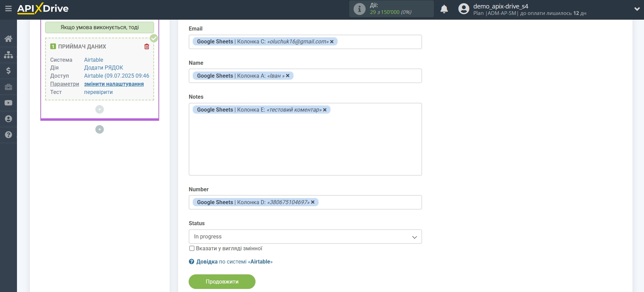
Task: Delete the data receiver block
Action: point(147,46)
